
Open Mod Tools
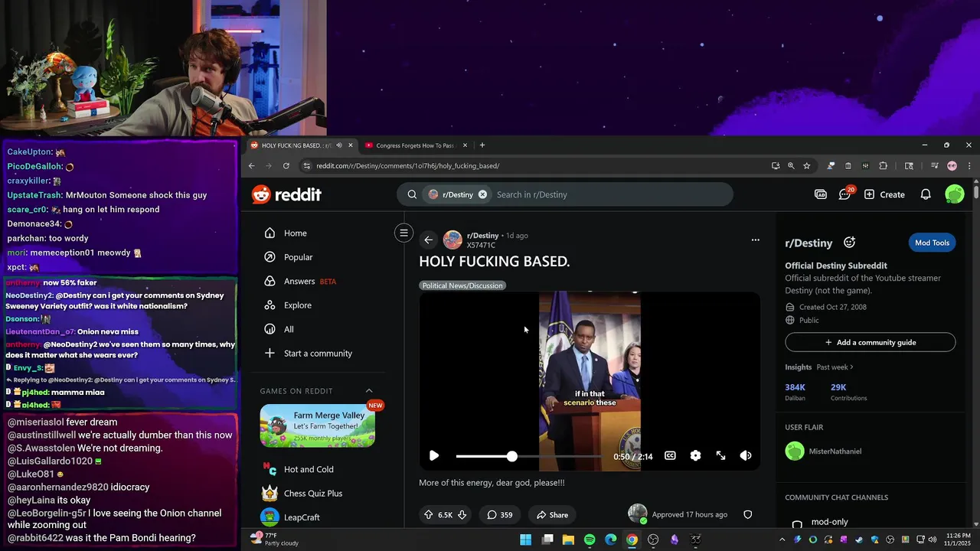[932, 243]
